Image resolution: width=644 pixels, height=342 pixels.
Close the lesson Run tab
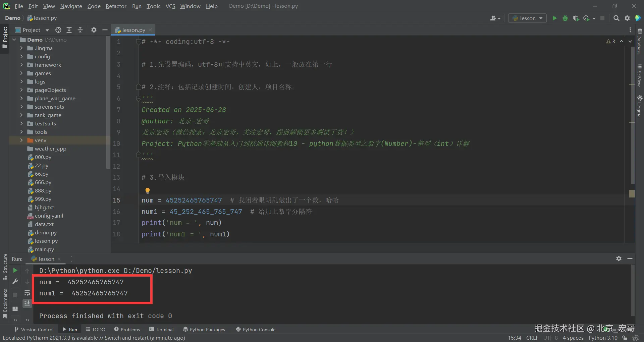59,259
